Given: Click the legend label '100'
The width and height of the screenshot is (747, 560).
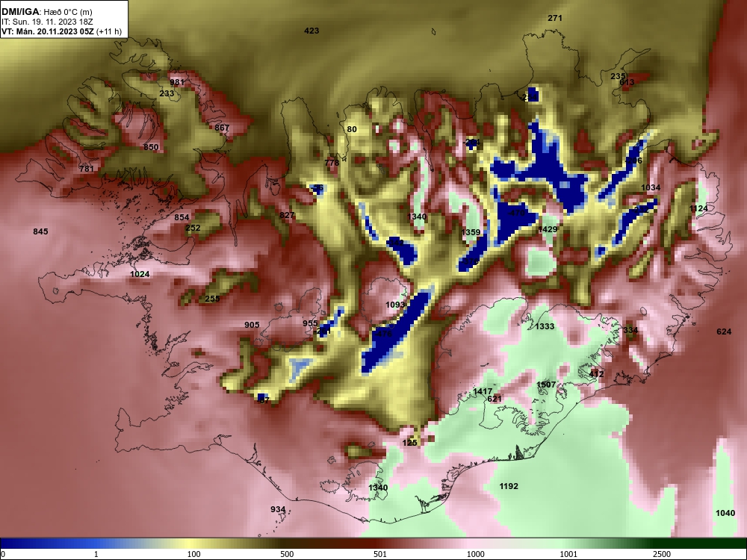Looking at the screenshot, I should coord(193,554).
